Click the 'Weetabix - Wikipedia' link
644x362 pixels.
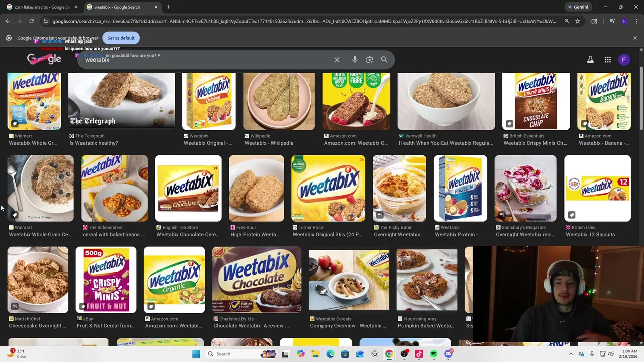[x=269, y=143]
